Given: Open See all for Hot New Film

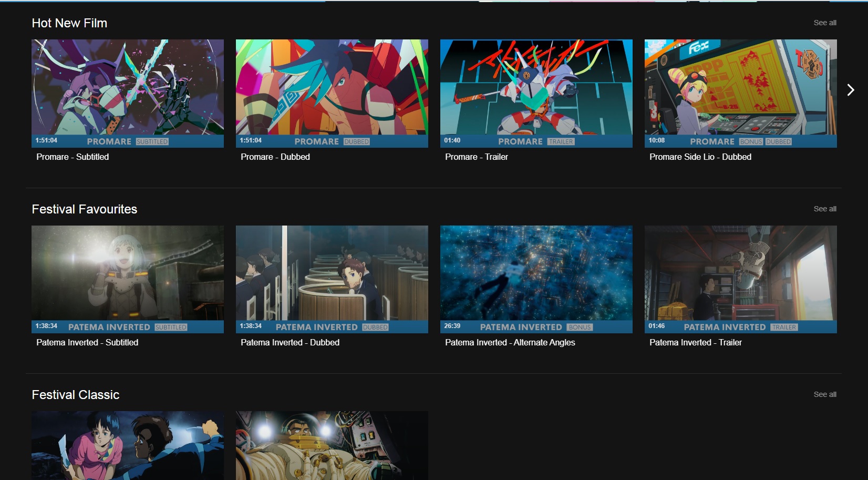Looking at the screenshot, I should [x=825, y=23].
